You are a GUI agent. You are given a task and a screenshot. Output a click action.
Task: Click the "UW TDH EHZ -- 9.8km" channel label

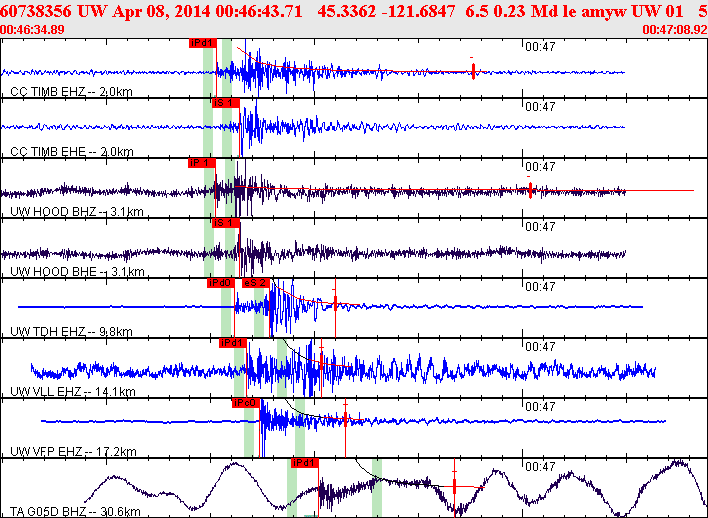click(x=71, y=332)
